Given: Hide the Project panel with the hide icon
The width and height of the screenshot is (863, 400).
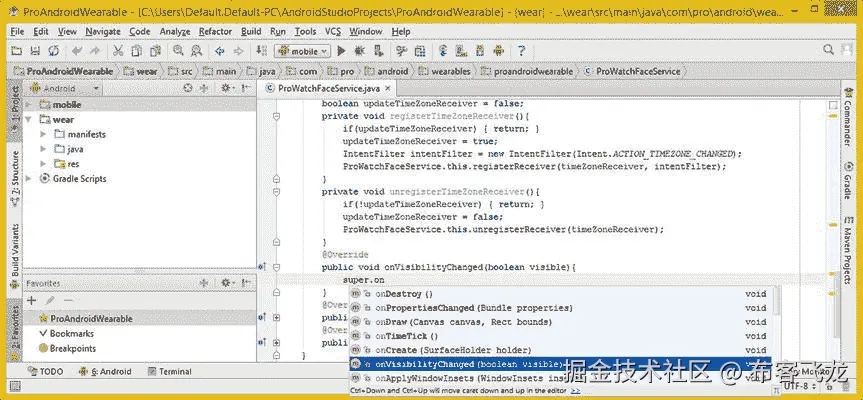Looking at the screenshot, I should coord(245,88).
